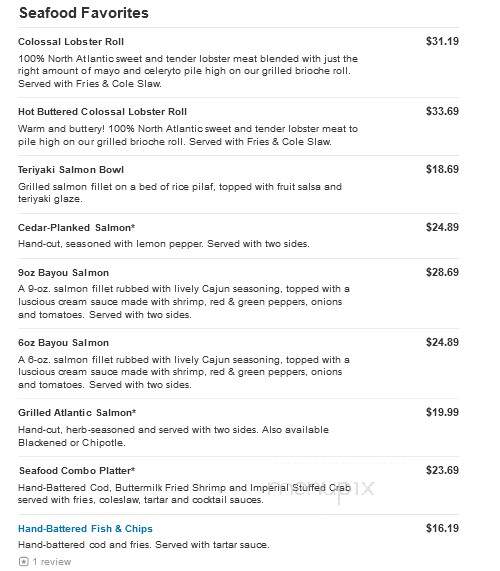Click the 6oz Bayou Salmon title
This screenshot has width=500, height=571.
coord(63,343)
